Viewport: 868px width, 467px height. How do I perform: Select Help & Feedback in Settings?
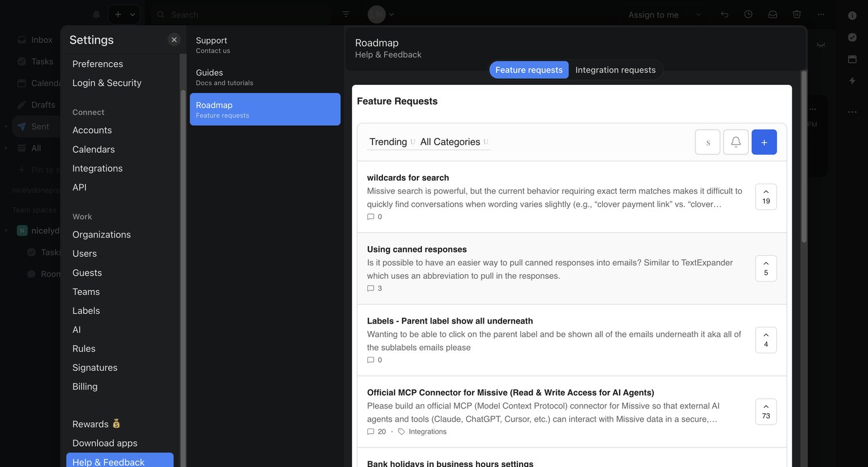point(120,461)
